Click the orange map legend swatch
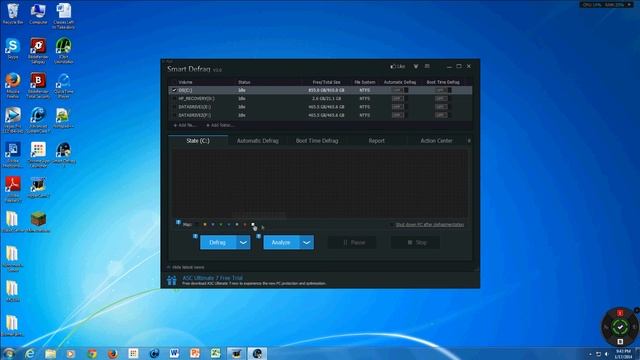Viewport: 640px width, 360px height. tap(205, 224)
